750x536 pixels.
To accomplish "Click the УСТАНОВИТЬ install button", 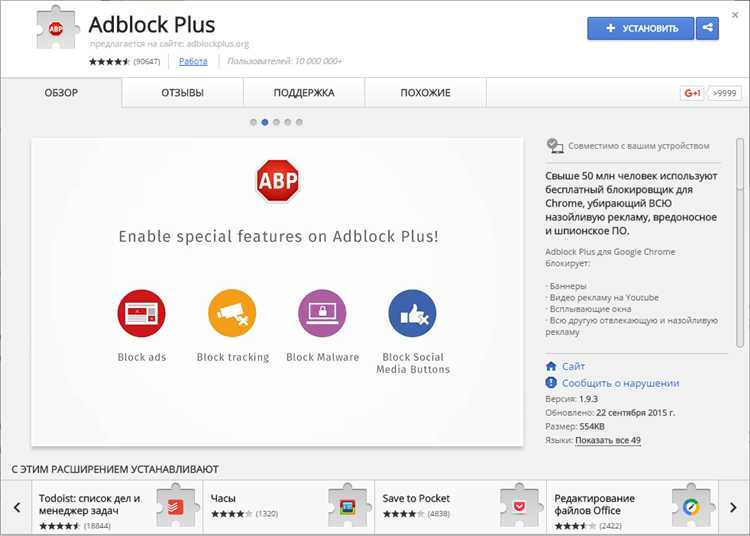I will point(640,28).
